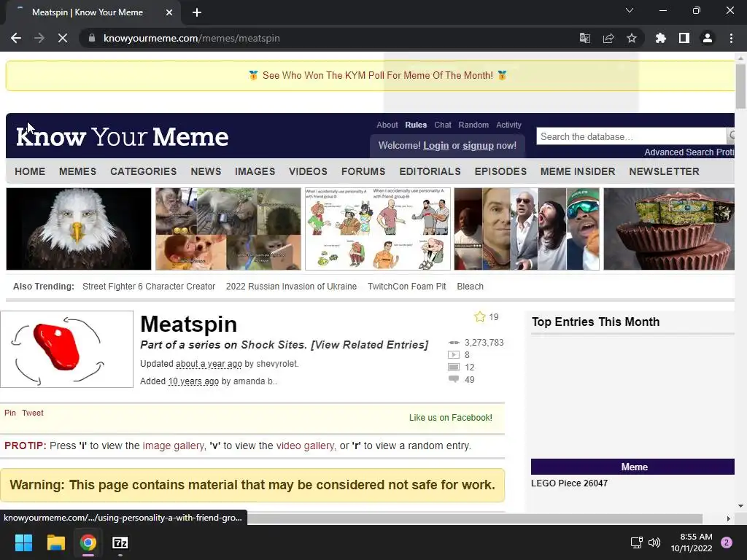Click the videos count icon

pyautogui.click(x=454, y=355)
